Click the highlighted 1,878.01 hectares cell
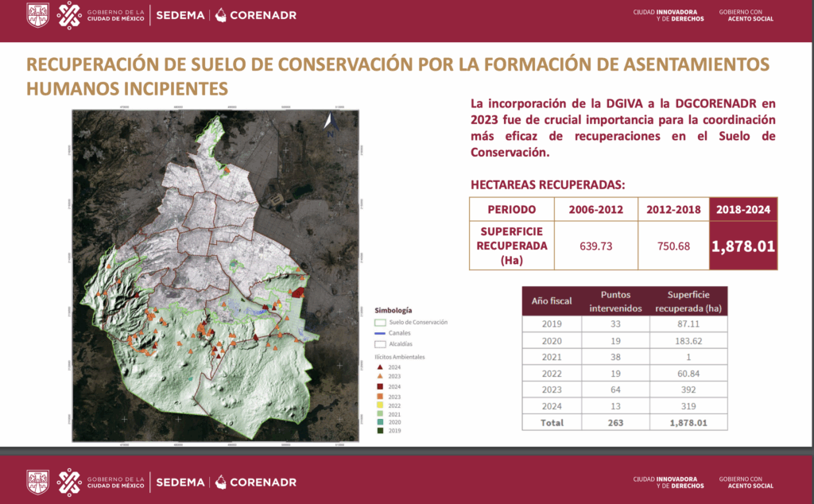814x504 pixels. pyautogui.click(x=742, y=246)
